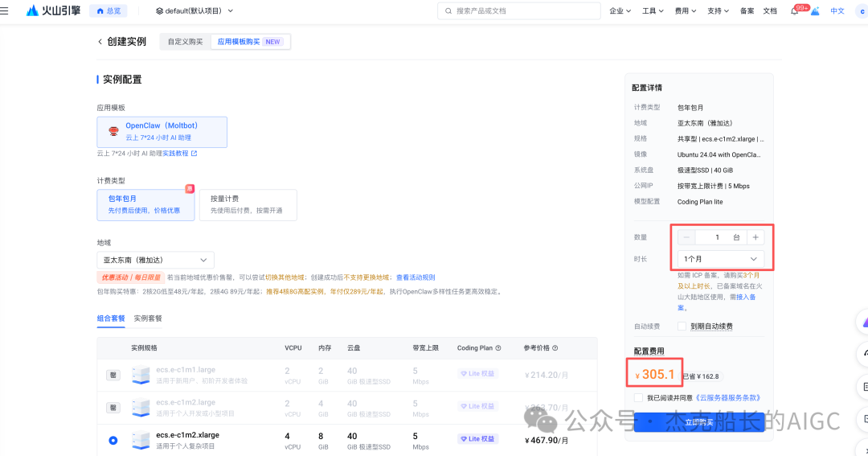Open the 地域 region dropdown
This screenshot has height=456, width=868.
click(x=156, y=260)
